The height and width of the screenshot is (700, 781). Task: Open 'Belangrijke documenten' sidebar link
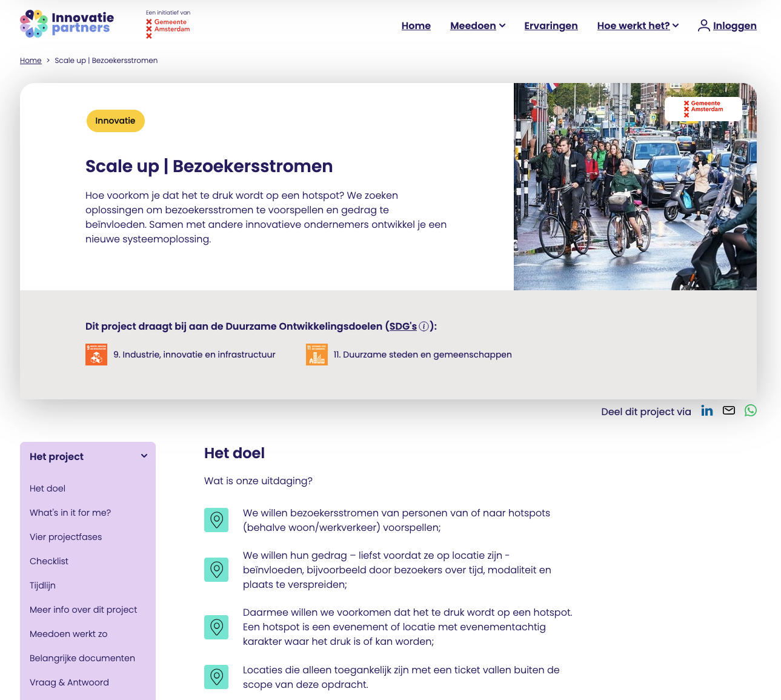[x=82, y=658]
